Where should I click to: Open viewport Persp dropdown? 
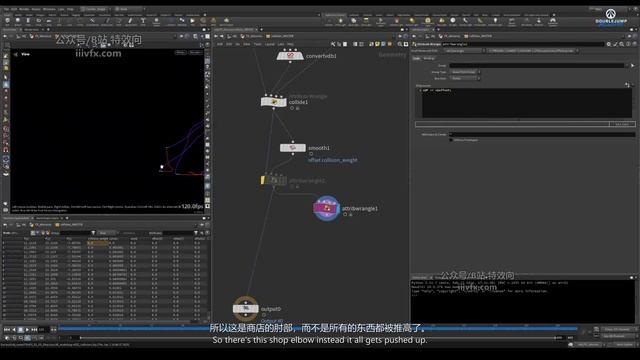point(181,53)
